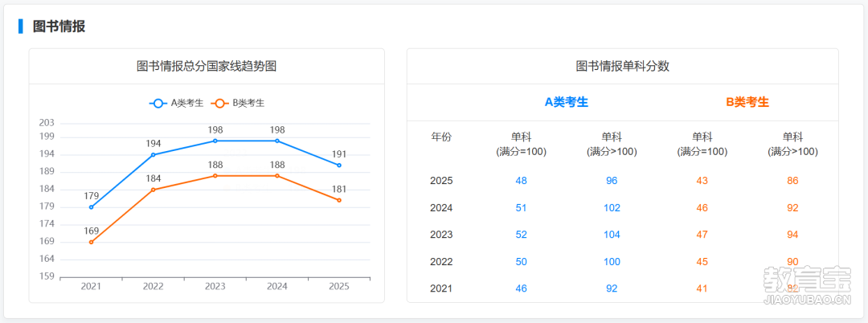Select the 2022 point on orange B类考生 line
This screenshot has width=868, height=323.
[154, 190]
